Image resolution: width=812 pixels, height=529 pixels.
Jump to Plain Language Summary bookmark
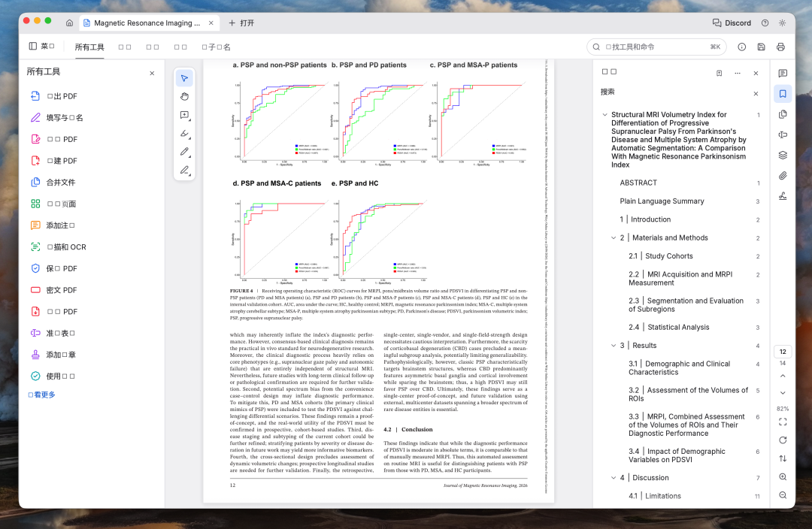point(662,201)
